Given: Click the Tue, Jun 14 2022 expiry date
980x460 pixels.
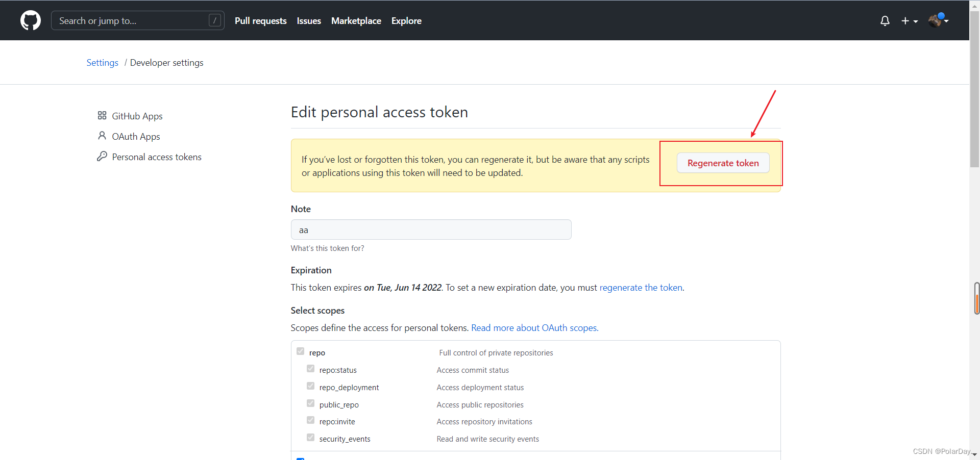Looking at the screenshot, I should [409, 288].
